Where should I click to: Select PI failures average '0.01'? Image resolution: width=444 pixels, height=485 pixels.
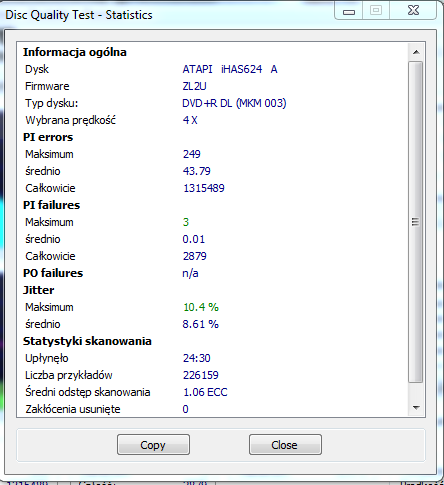(194, 239)
